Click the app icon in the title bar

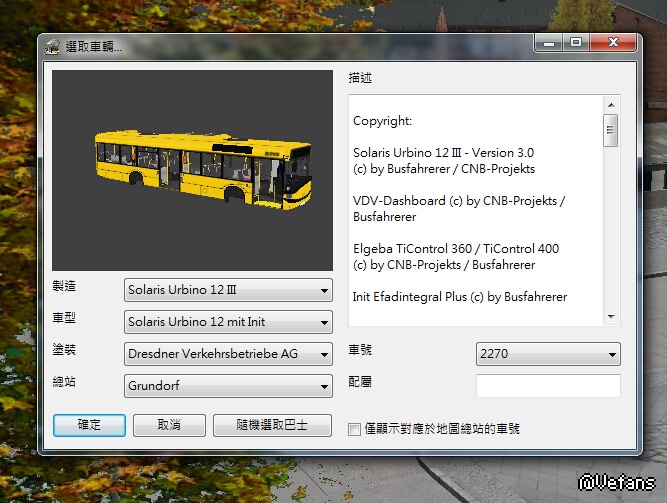(53, 47)
